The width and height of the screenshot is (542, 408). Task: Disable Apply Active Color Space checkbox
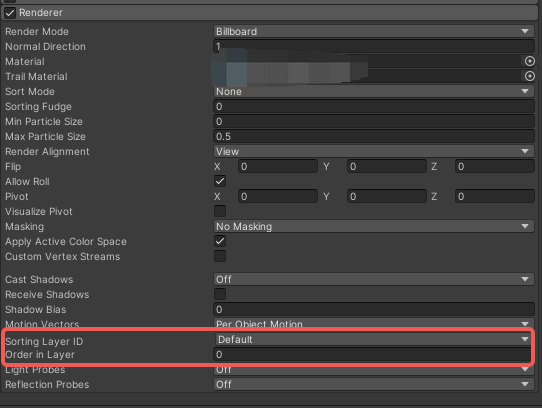pyautogui.click(x=220, y=241)
